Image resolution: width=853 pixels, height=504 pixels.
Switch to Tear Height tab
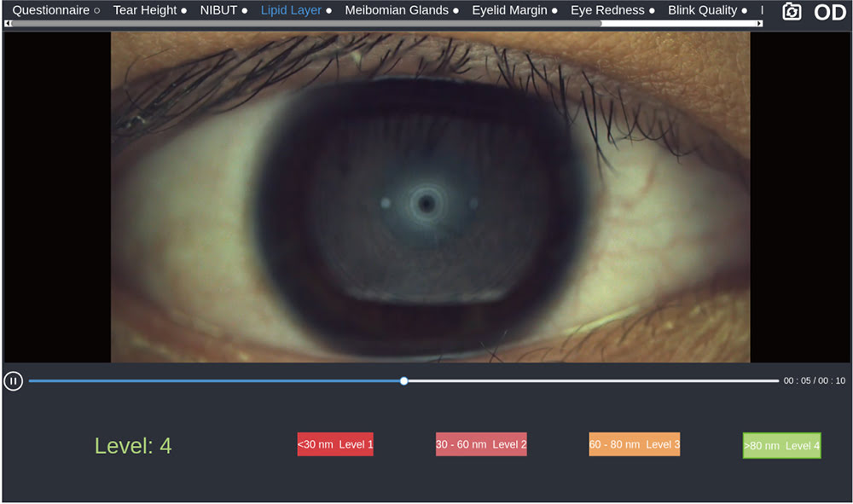pos(145,10)
